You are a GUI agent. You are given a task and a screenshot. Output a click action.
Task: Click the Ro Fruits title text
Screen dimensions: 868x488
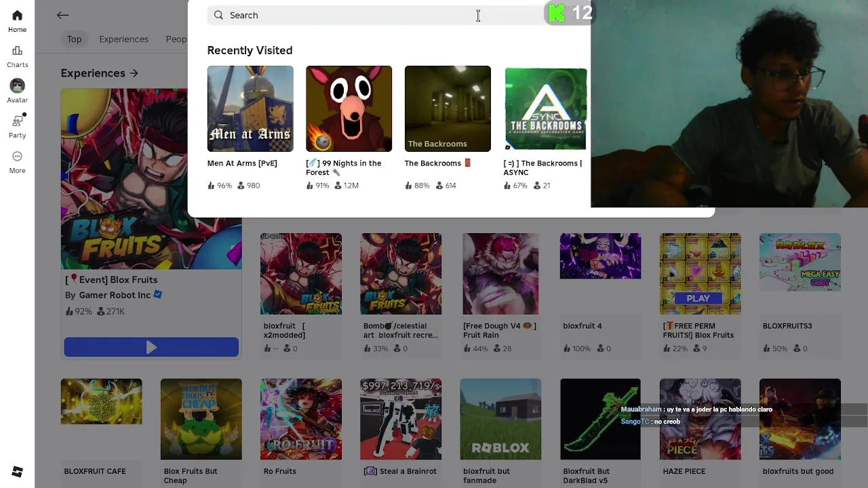point(280,471)
